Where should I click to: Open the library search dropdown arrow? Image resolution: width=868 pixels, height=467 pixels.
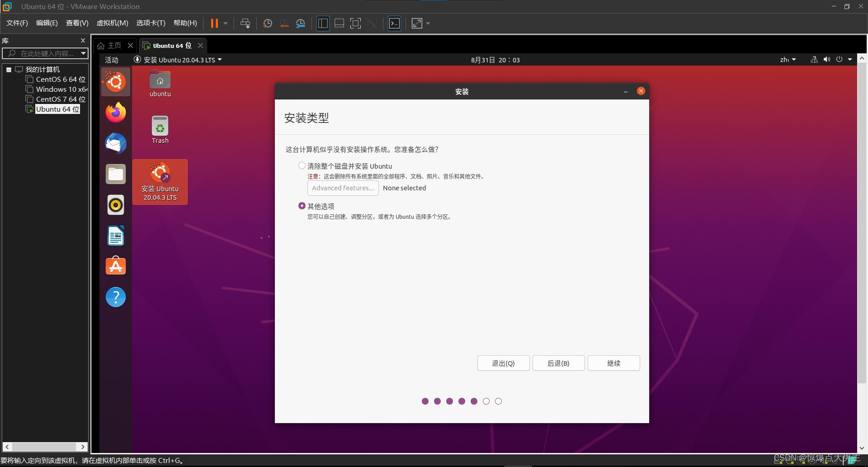tap(83, 53)
